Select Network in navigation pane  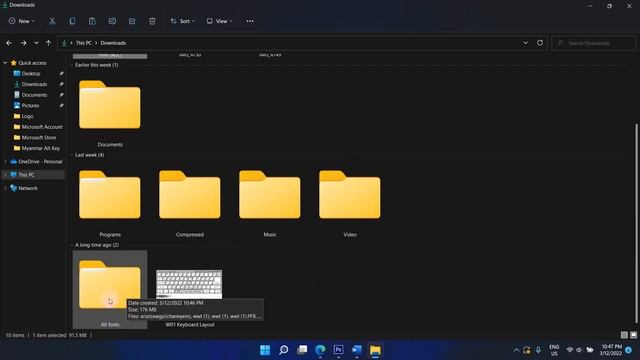28,188
